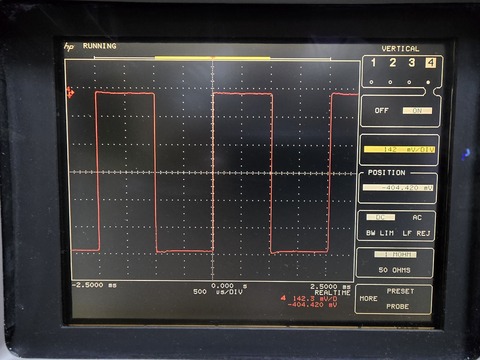Choose DC coupling
The image size is (480, 360).
point(381,217)
